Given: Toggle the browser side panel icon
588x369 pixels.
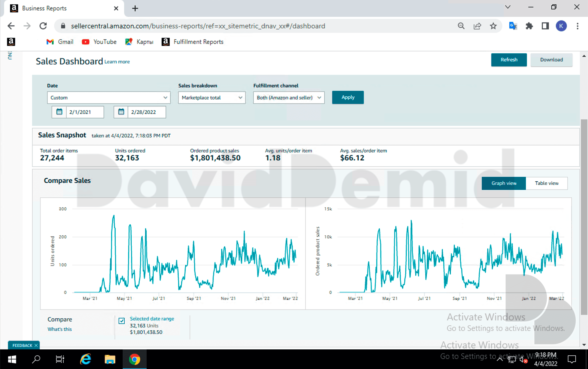Looking at the screenshot, I should (x=545, y=26).
